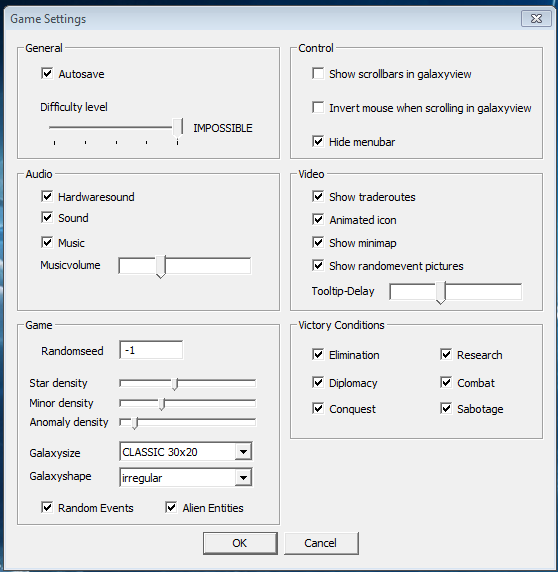Screen dimensions: 558x572
Task: Toggle Show minimap option
Action: 318,242
